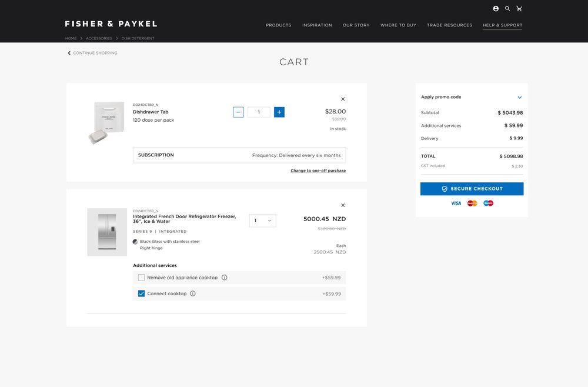588x387 pixels.
Task: Increase Dishdrawer Tab quantity with plus
Action: tap(279, 112)
